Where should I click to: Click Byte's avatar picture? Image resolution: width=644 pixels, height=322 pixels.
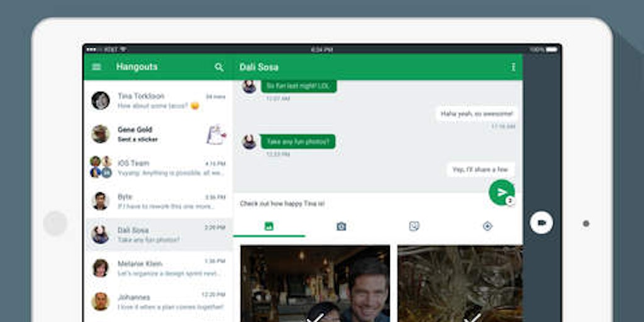[x=100, y=201]
